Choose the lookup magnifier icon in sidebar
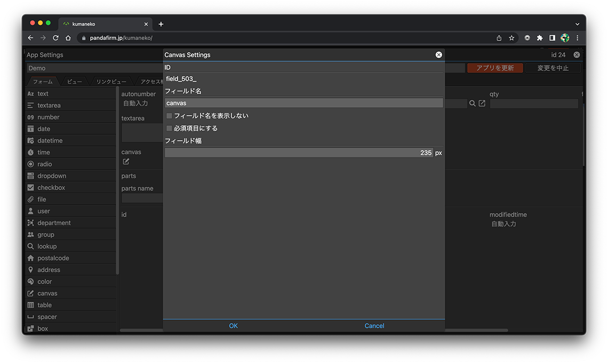 [31, 246]
